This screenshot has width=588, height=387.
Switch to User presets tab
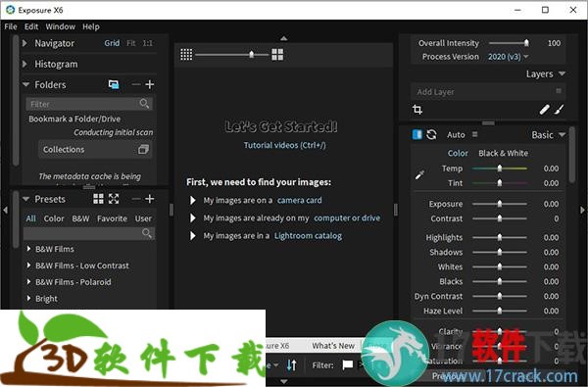pos(143,218)
